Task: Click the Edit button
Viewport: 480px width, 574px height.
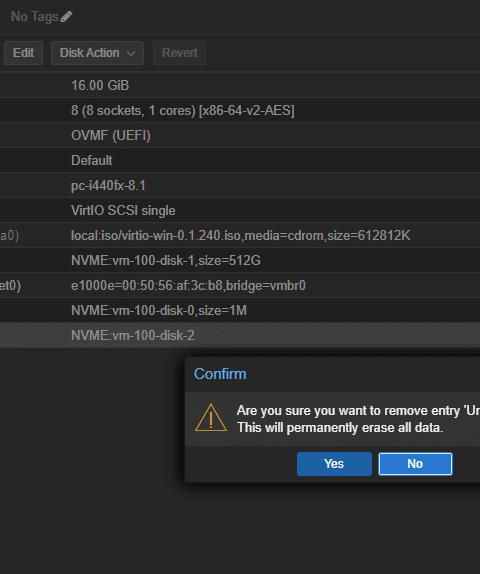Action: coord(23,53)
